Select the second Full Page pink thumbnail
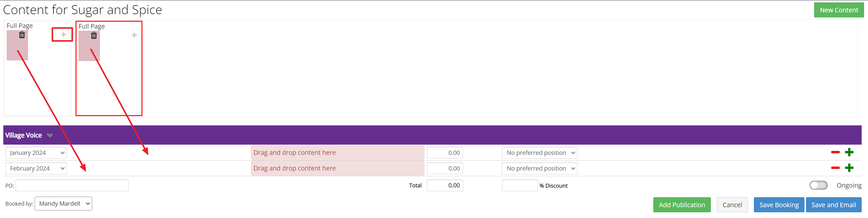 (89, 46)
